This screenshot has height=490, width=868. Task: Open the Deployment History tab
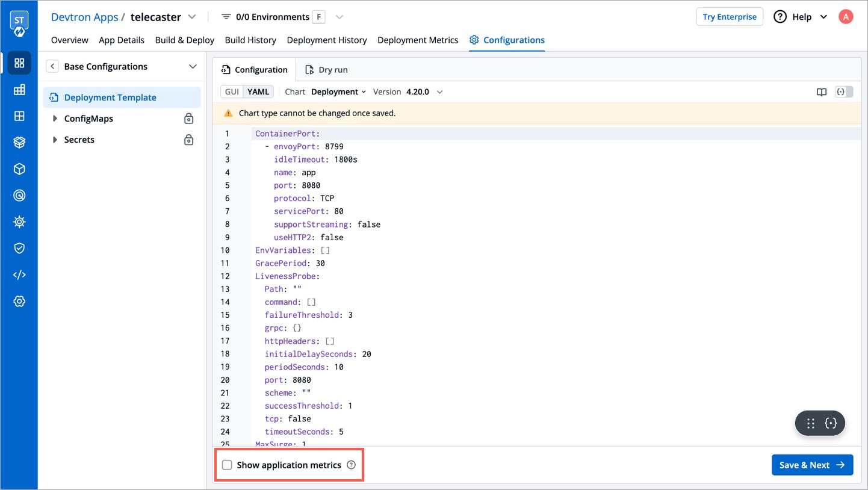pyautogui.click(x=327, y=40)
